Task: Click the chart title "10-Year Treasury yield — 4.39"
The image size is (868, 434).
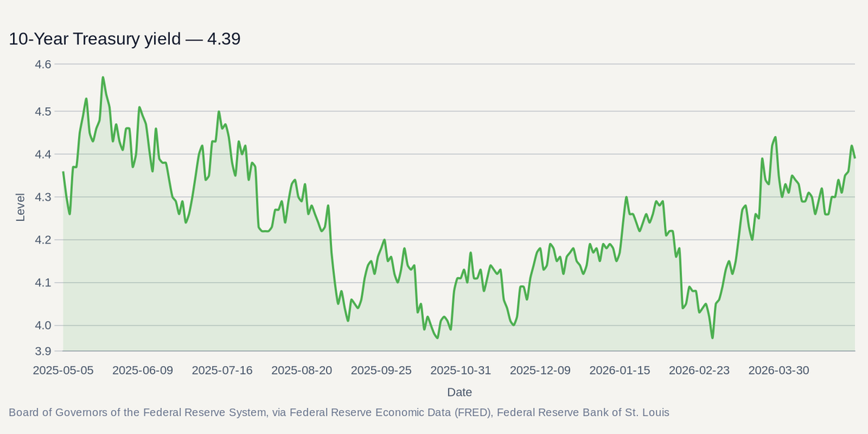Action: pyautogui.click(x=124, y=39)
